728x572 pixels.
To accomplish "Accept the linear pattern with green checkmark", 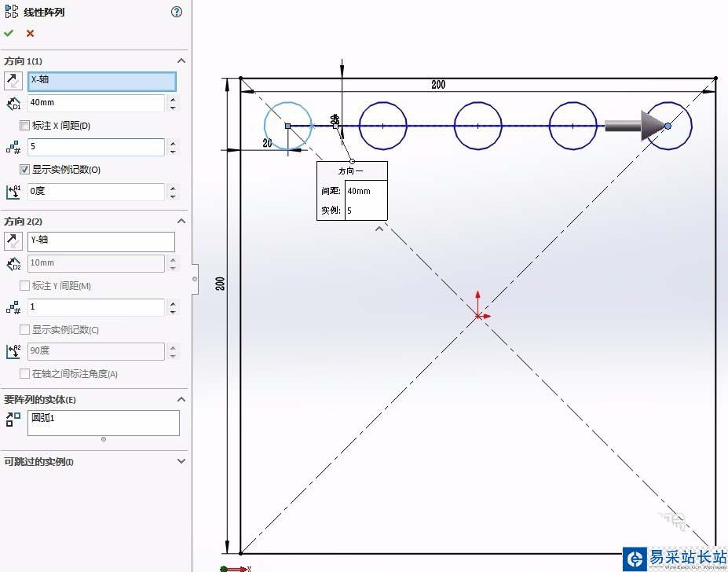I will (x=9, y=33).
